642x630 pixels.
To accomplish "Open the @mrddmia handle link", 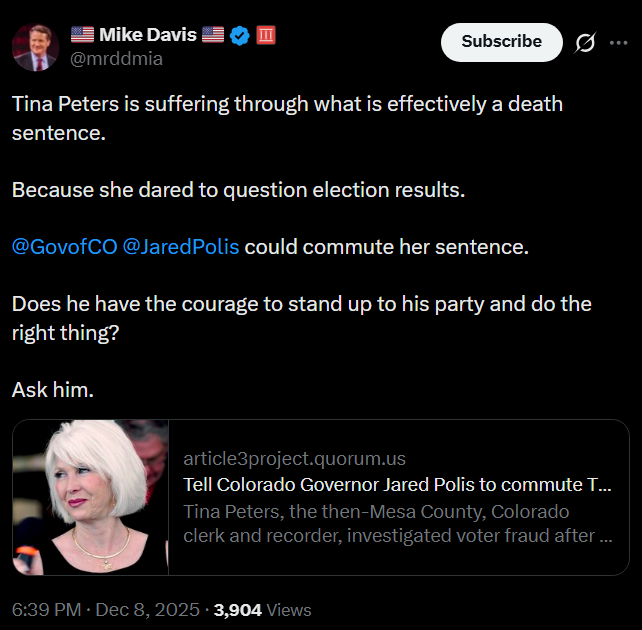I will coord(116,59).
